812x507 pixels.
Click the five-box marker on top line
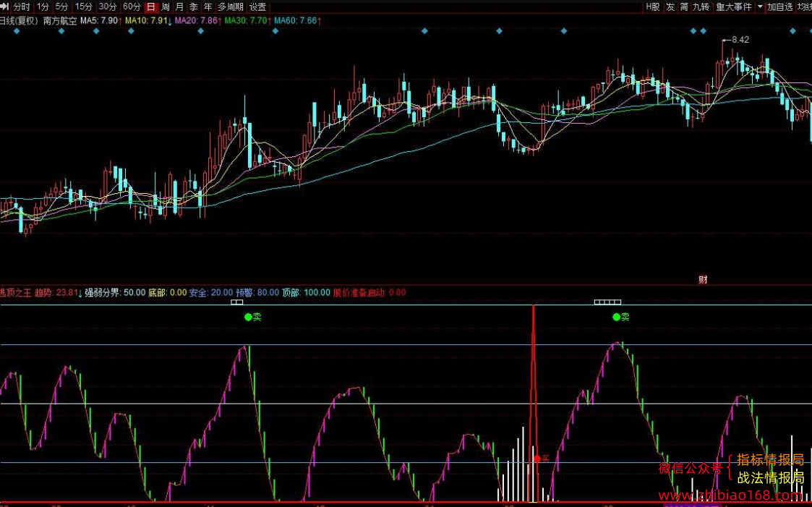click(x=607, y=302)
